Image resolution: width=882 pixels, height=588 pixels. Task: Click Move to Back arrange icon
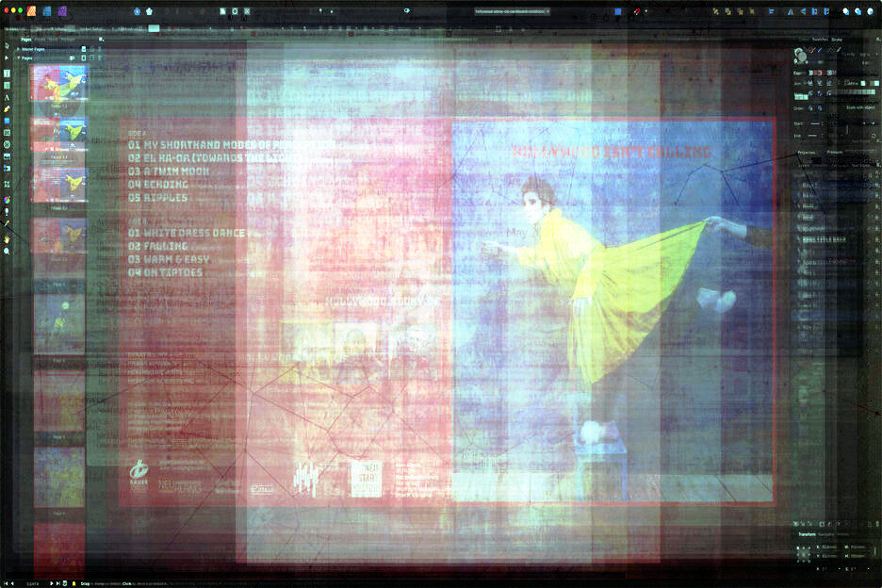click(716, 11)
